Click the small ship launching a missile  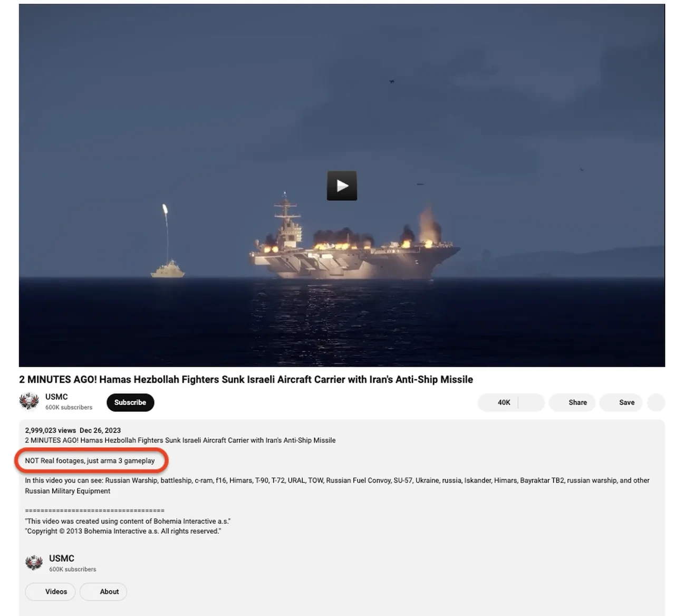pyautogui.click(x=168, y=269)
